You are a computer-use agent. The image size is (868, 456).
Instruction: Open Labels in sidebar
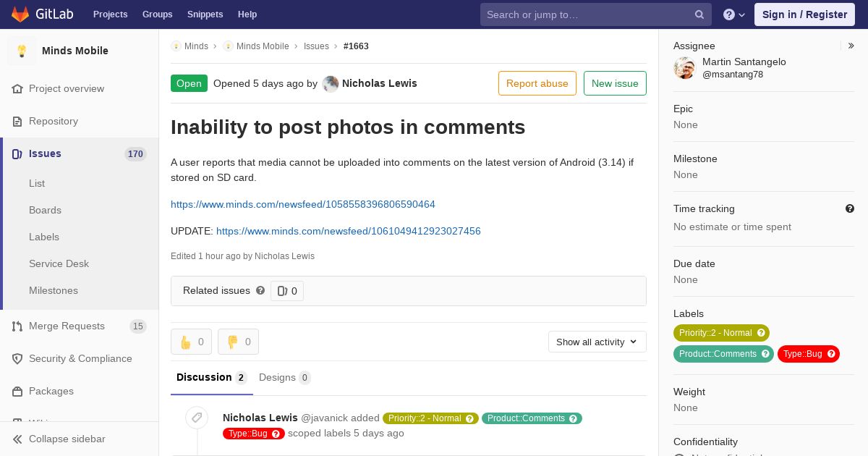tap(44, 237)
